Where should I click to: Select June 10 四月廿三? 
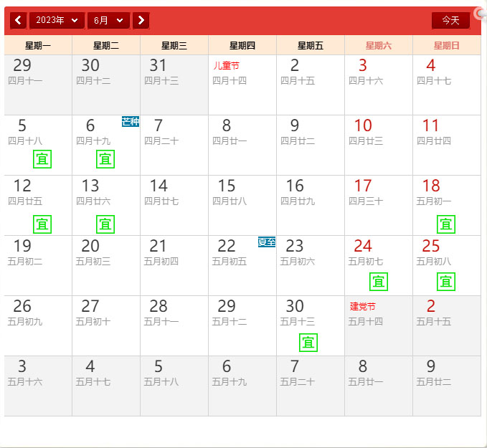point(379,146)
